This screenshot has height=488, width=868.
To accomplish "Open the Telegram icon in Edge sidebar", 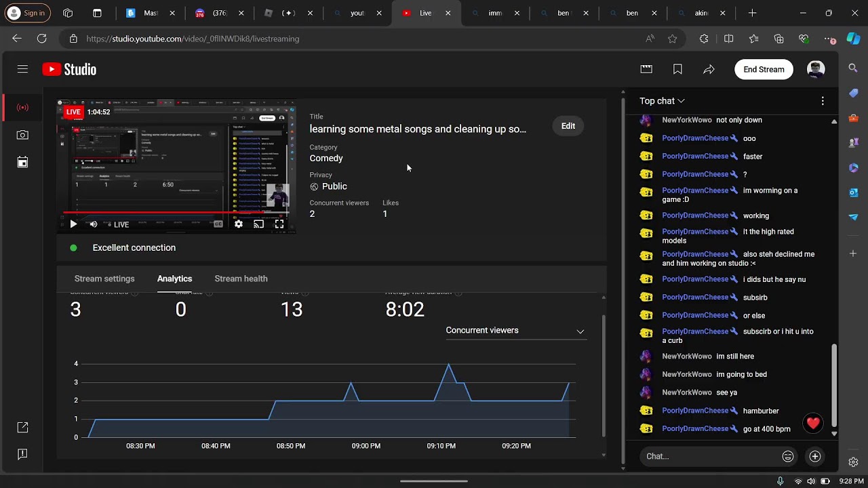I will 854,217.
